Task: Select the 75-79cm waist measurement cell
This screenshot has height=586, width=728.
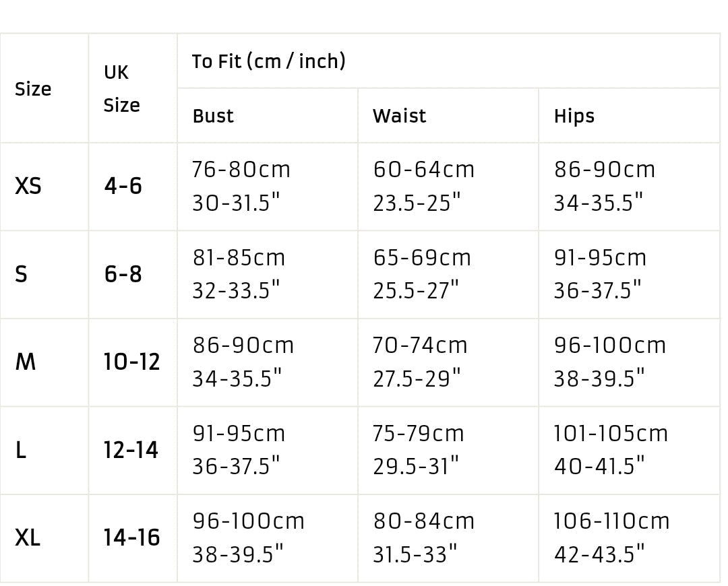Action: pyautogui.click(x=418, y=450)
